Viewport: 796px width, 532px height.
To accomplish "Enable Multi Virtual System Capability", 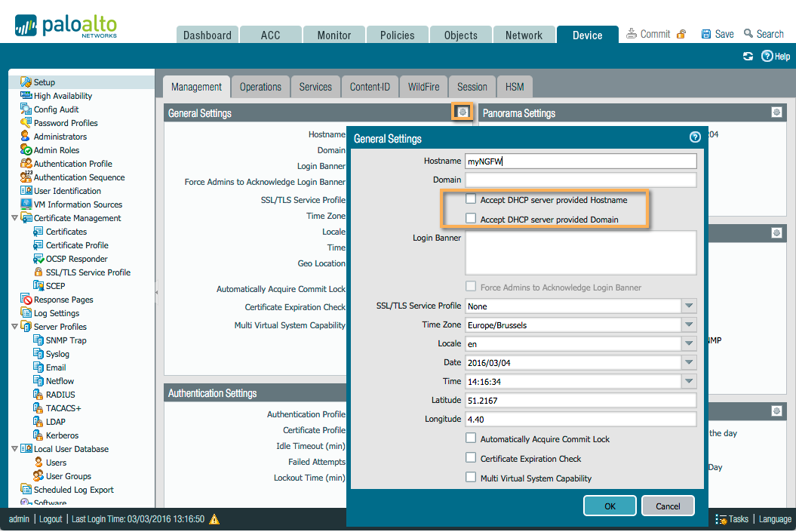I will (x=471, y=477).
